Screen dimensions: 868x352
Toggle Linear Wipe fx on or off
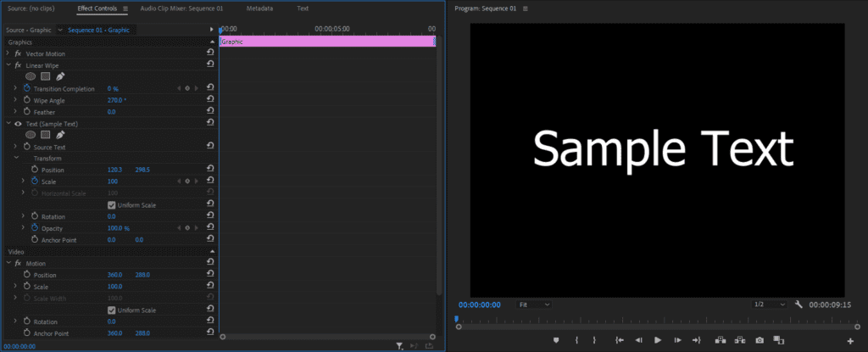(18, 65)
